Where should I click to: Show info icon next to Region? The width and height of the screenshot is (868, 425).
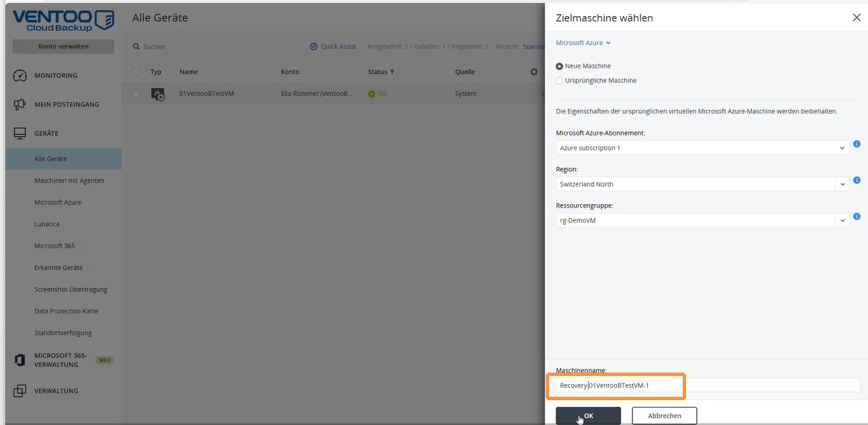coord(857,181)
